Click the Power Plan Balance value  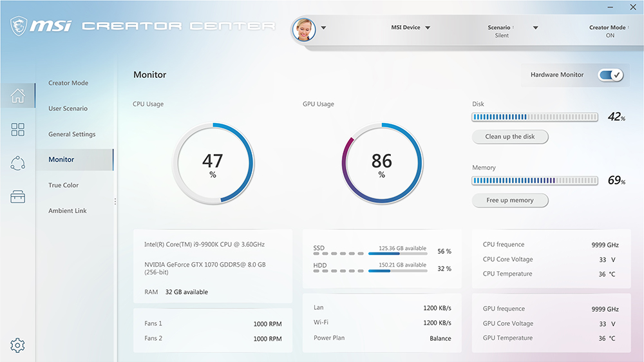click(440, 339)
